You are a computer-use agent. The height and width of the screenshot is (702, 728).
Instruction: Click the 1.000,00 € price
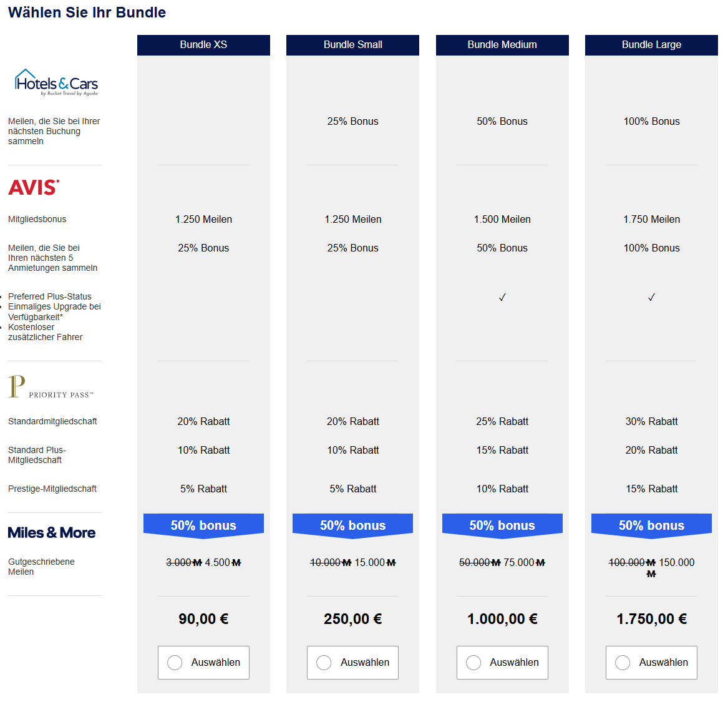pos(502,619)
